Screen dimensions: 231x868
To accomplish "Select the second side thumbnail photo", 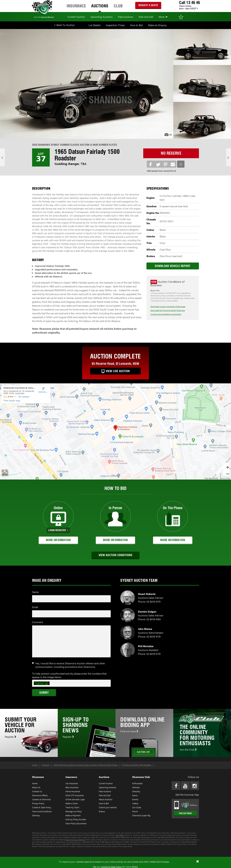I will [202, 83].
